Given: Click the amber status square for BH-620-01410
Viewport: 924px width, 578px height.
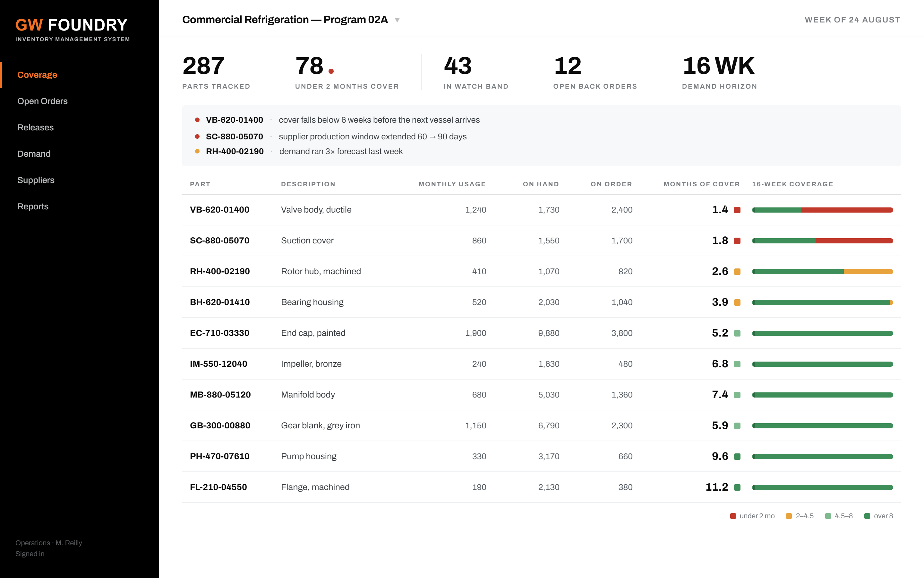Looking at the screenshot, I should pyautogui.click(x=737, y=302).
